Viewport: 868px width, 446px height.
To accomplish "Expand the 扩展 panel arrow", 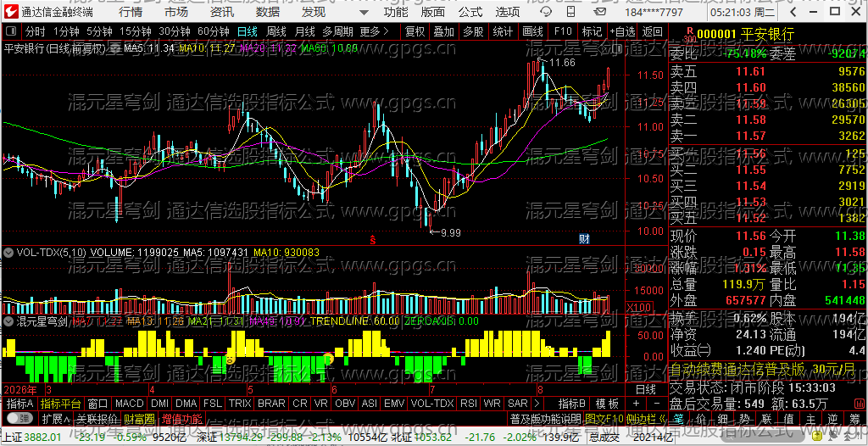I will [x=56, y=418].
